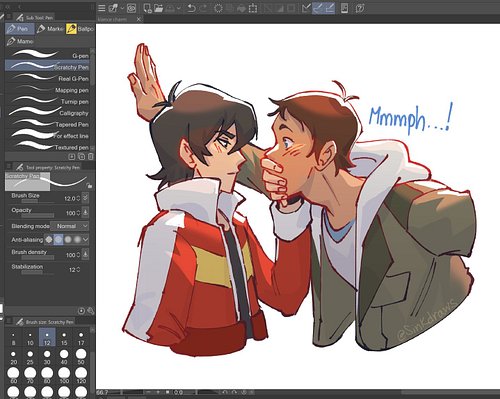Switch to the Marker sub tool group tab
Viewport: 500px width, 399px height.
point(50,29)
